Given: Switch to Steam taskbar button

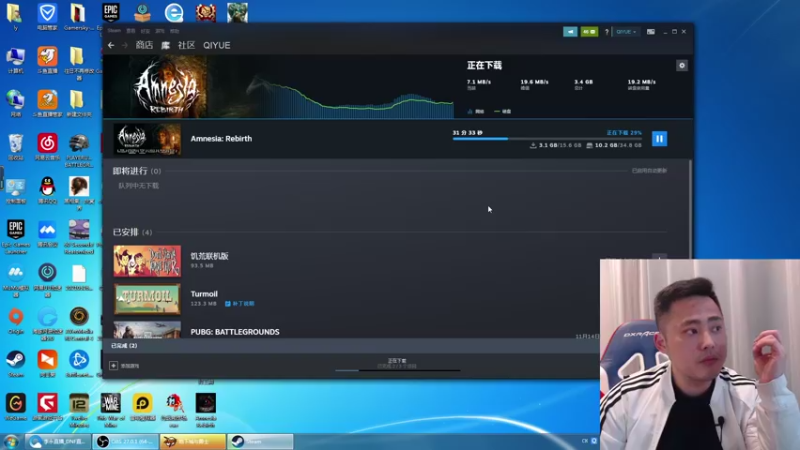Looking at the screenshot, I should pyautogui.click(x=260, y=441).
